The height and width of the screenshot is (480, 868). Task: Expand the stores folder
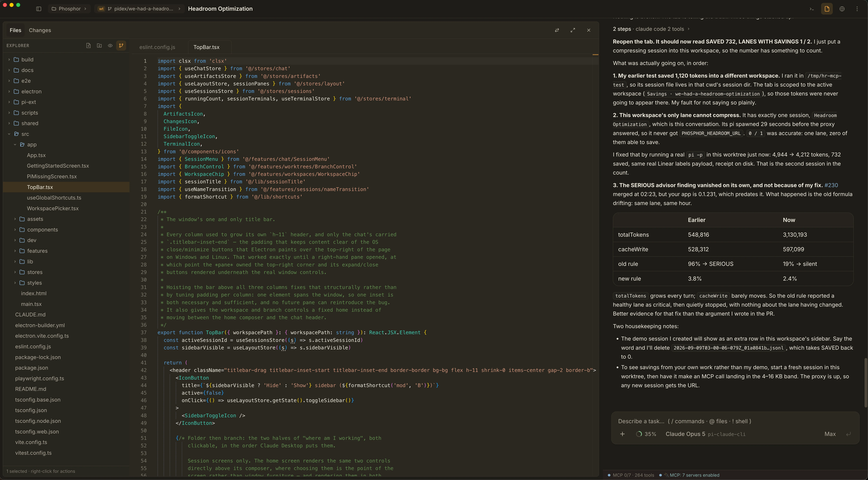[x=66, y=272]
